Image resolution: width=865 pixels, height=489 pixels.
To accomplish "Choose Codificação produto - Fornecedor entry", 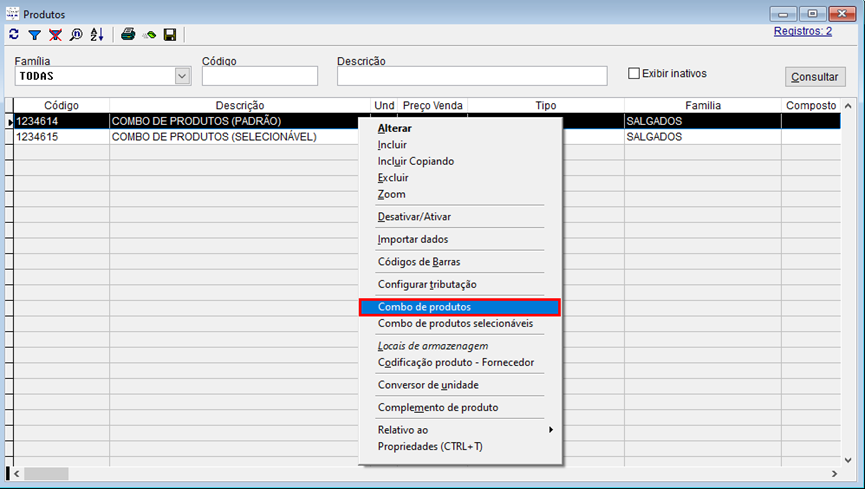I will (x=456, y=363).
